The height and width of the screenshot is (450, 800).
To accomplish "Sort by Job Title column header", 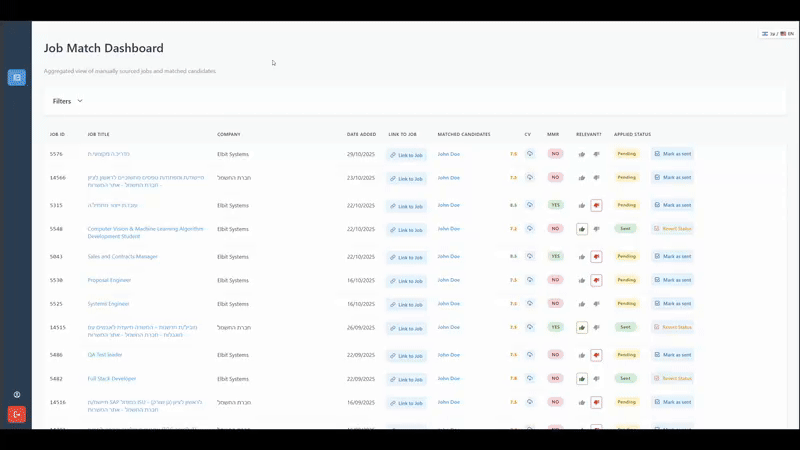I will pyautogui.click(x=100, y=134).
